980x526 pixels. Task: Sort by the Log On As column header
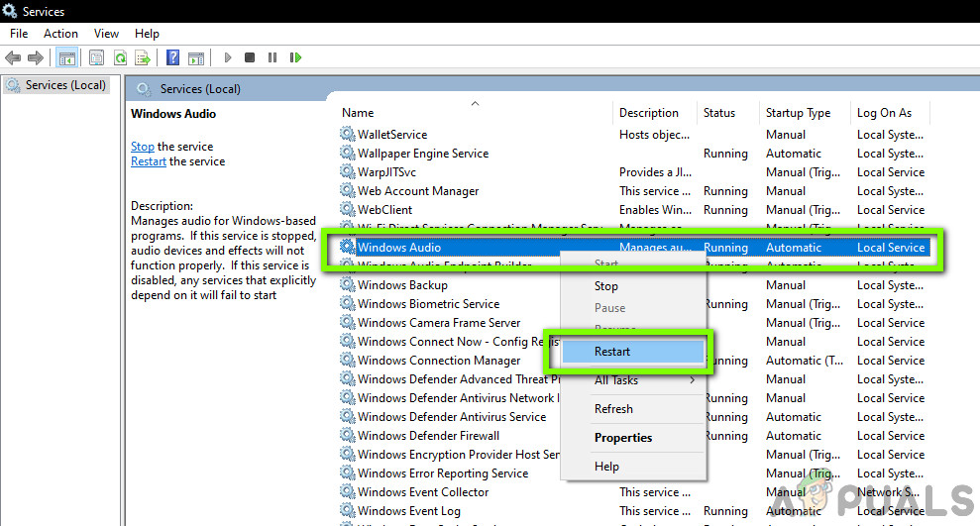[x=890, y=113]
